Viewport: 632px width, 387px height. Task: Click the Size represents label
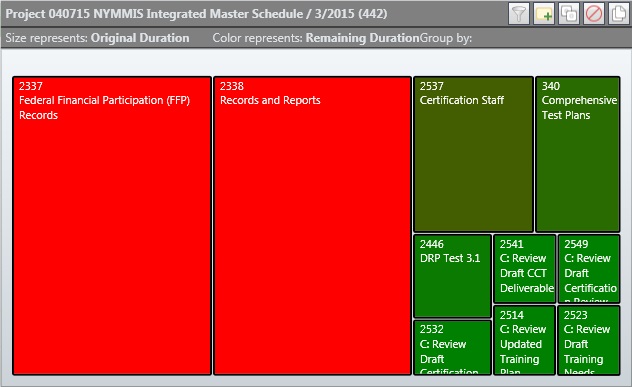pos(46,38)
